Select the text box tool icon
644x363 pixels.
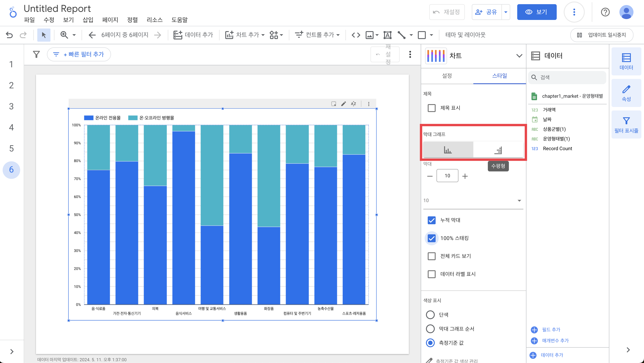(x=387, y=35)
